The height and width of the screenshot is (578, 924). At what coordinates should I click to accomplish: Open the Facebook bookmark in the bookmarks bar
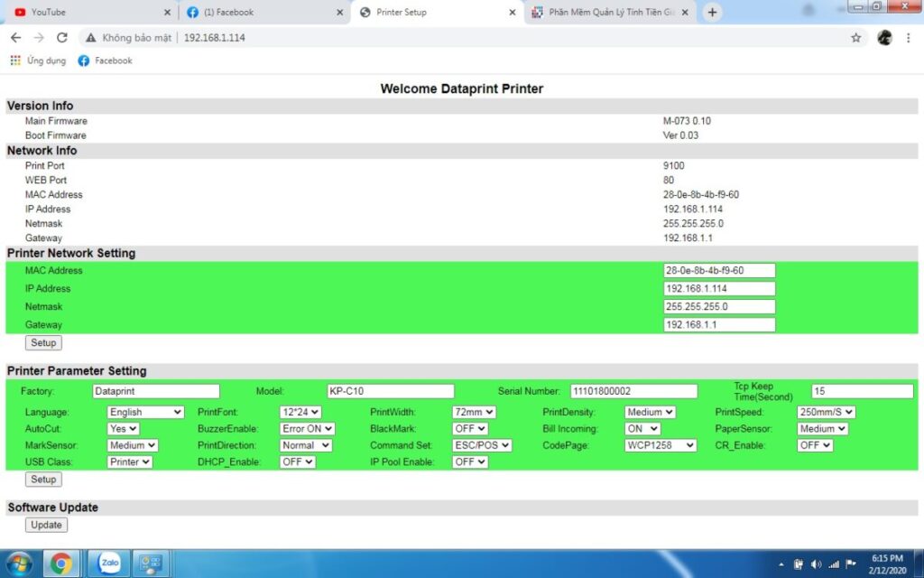click(106, 61)
